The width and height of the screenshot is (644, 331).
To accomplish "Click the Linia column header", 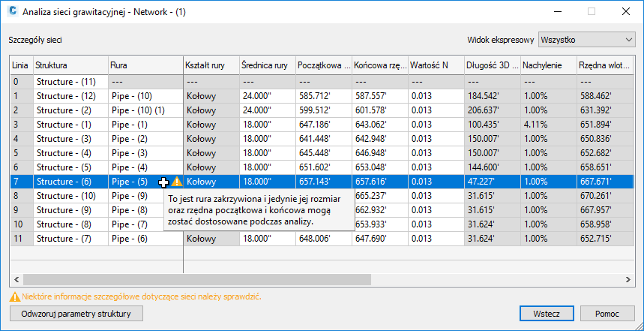I will (x=22, y=65).
